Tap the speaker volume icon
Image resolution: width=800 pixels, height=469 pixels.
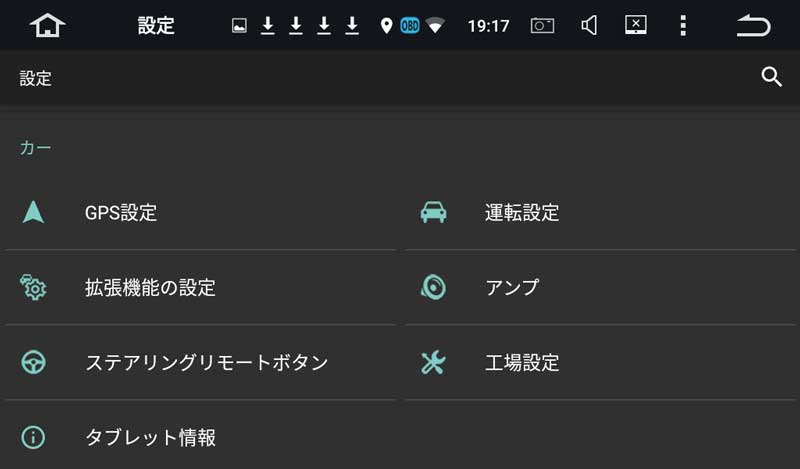click(x=589, y=25)
